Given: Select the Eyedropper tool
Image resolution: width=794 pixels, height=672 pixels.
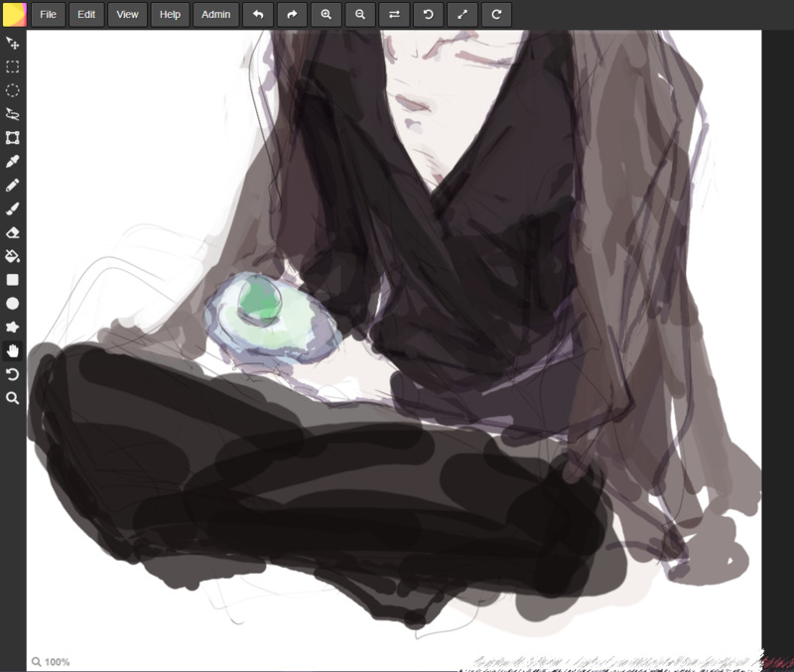Looking at the screenshot, I should click(x=13, y=162).
